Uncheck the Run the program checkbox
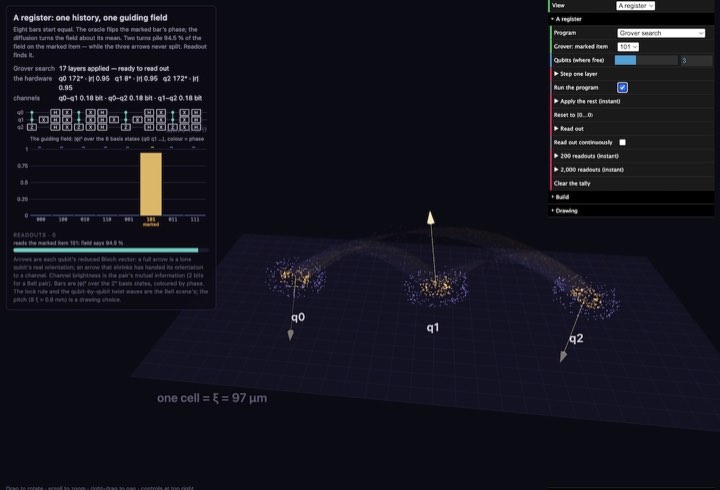720x490 pixels. click(622, 87)
